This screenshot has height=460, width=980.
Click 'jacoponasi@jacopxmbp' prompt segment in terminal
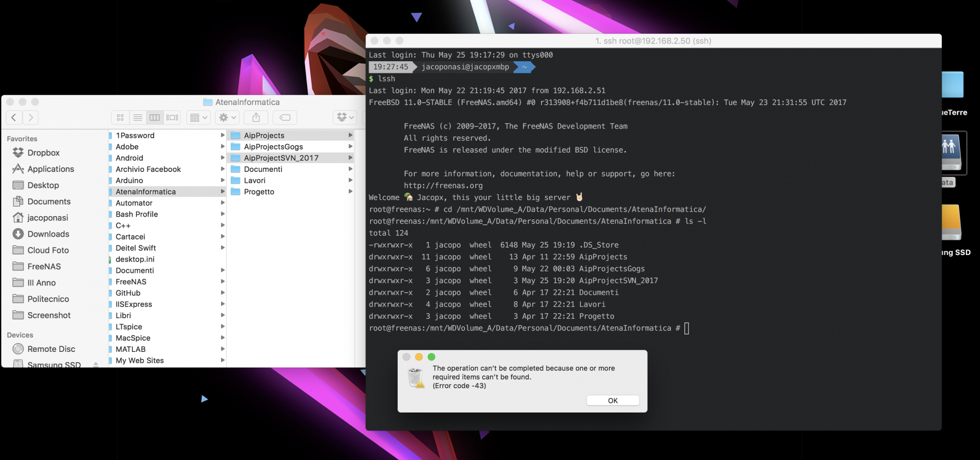coord(465,67)
